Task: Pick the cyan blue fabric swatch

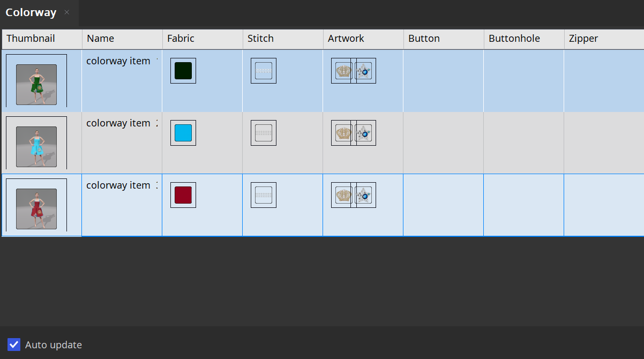Action: point(183,133)
